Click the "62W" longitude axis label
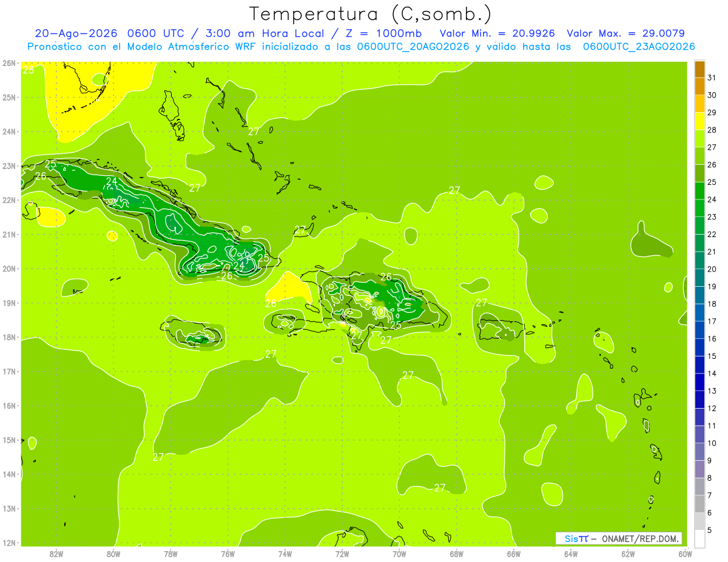The height and width of the screenshot is (562, 728). (x=628, y=553)
